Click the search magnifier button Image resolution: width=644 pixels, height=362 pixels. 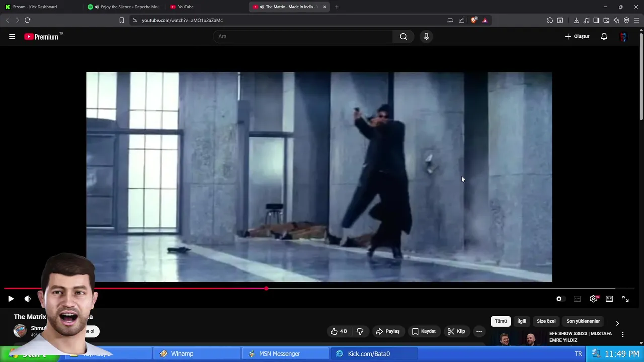point(404,36)
